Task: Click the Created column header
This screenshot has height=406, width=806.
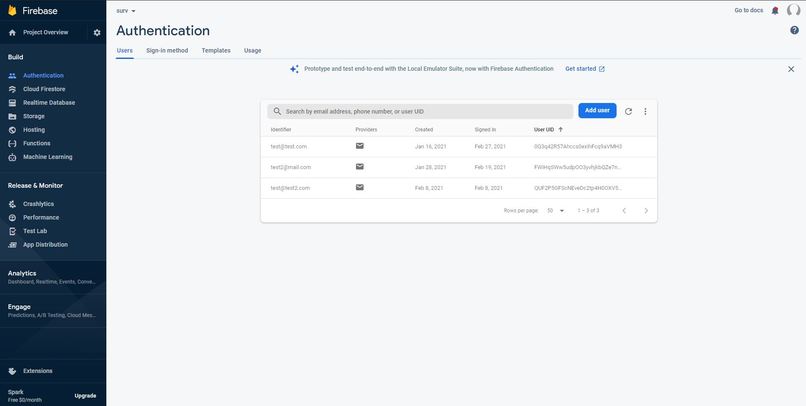Action: (424, 130)
